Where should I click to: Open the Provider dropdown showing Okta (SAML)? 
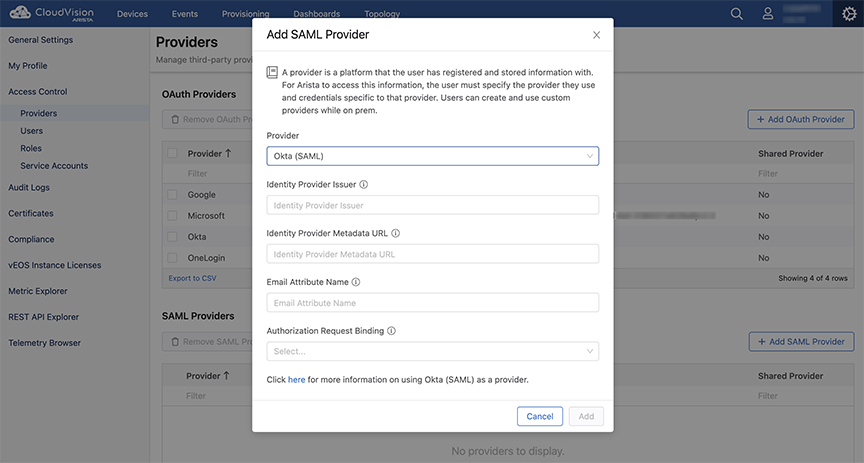click(433, 156)
